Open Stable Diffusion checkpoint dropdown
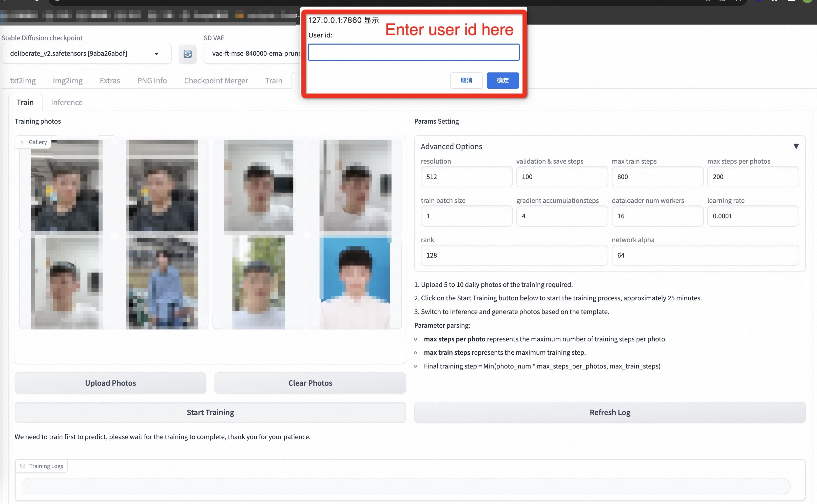The height and width of the screenshot is (504, 817). (x=86, y=53)
